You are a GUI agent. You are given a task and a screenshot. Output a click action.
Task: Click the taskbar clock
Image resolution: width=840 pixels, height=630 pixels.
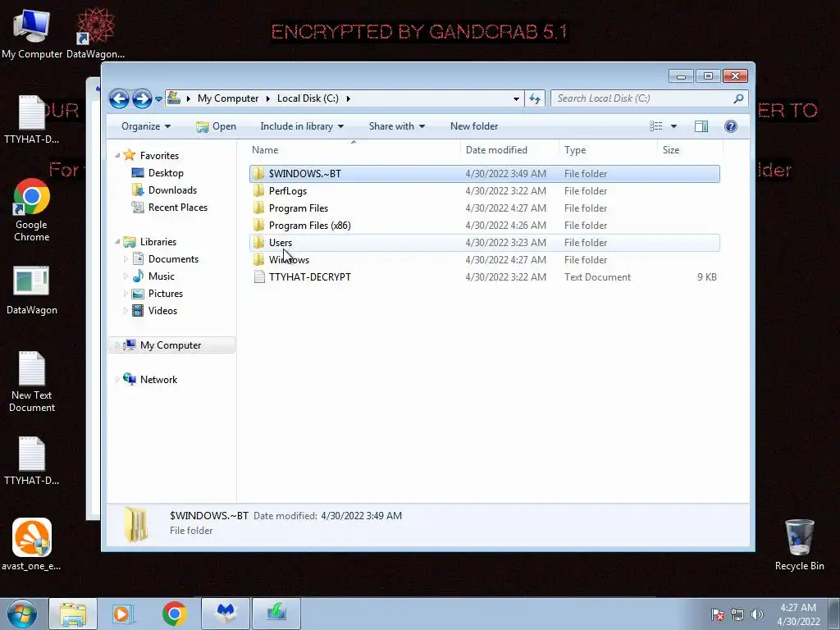pos(798,614)
